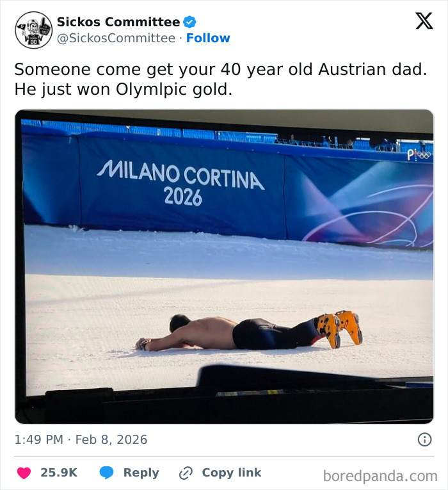Click the orange ski boots in the photo

click(x=339, y=328)
